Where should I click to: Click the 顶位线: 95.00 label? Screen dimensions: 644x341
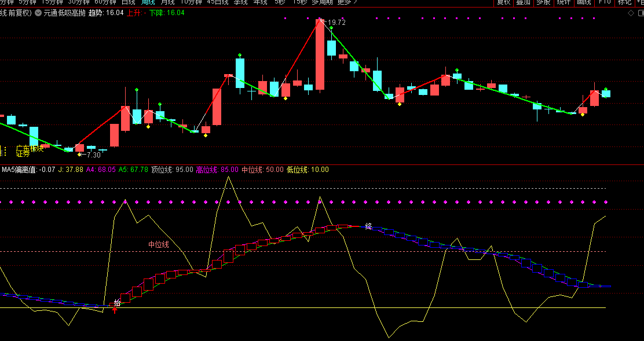[x=172, y=170]
